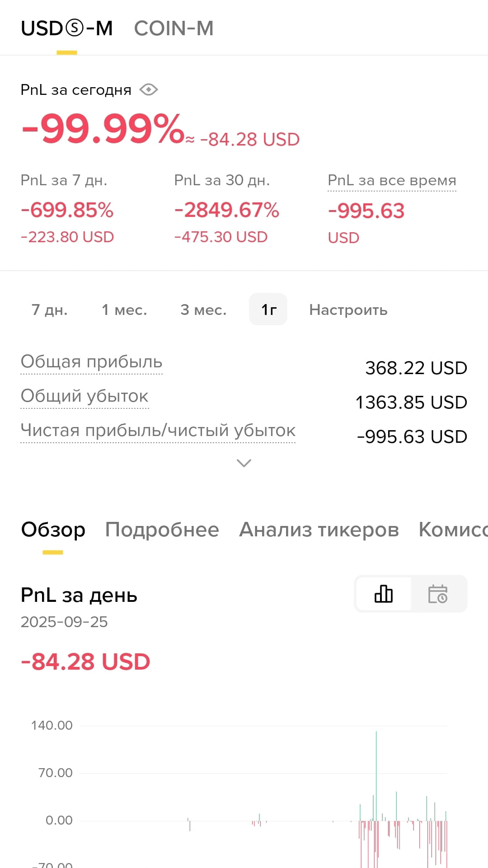Switch to the Подробнее tab
Viewport: 488px width, 868px height.
pos(162,530)
